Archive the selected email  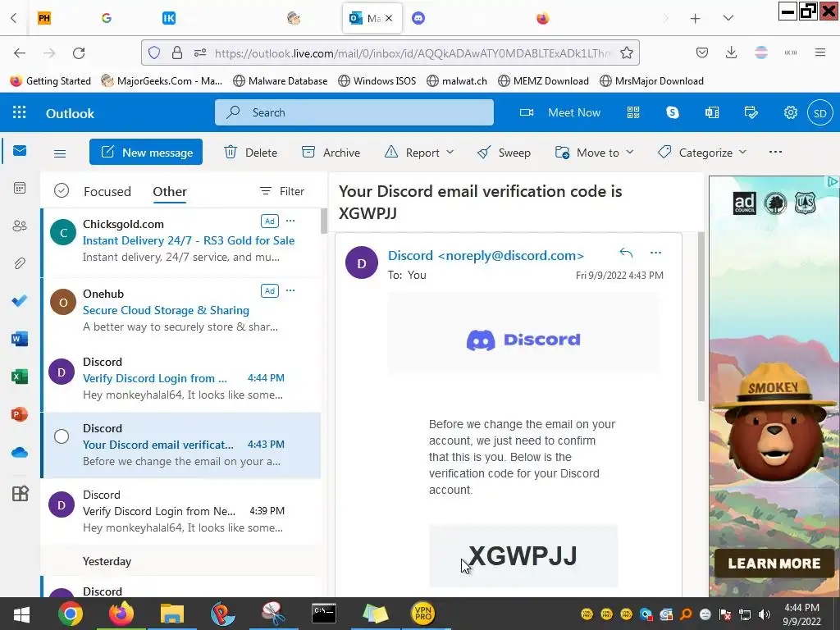pyautogui.click(x=331, y=153)
